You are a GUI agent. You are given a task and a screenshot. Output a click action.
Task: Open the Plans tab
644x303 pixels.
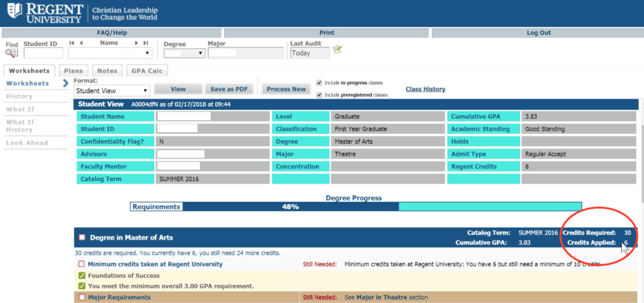click(74, 71)
